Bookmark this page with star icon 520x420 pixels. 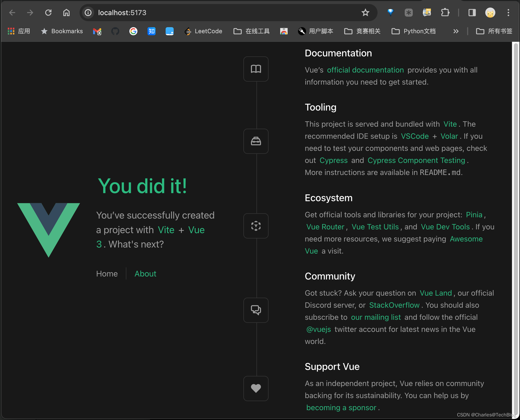pyautogui.click(x=365, y=13)
